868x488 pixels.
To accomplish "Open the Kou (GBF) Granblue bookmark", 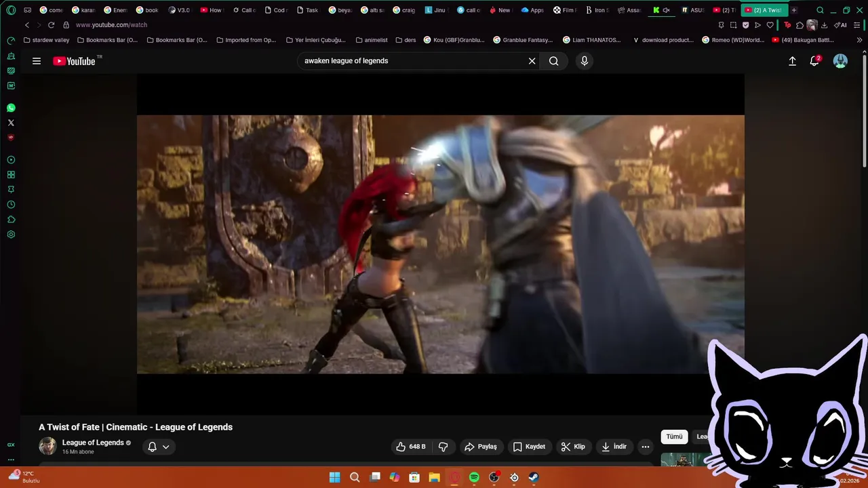I will pyautogui.click(x=454, y=40).
